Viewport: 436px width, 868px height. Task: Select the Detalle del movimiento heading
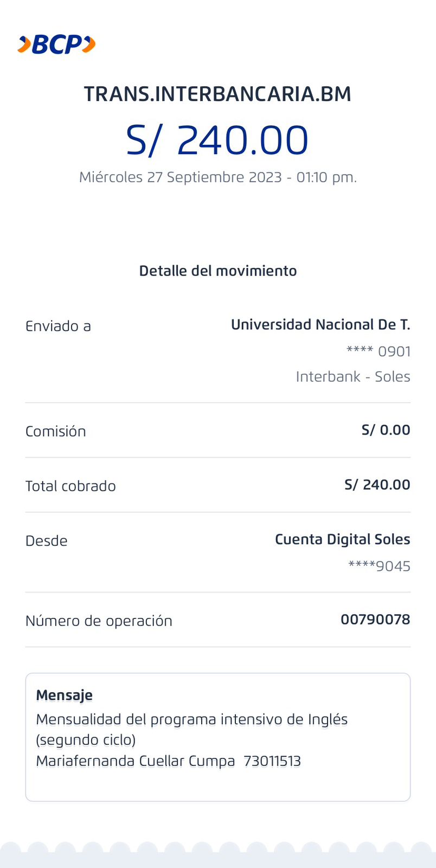point(217,271)
